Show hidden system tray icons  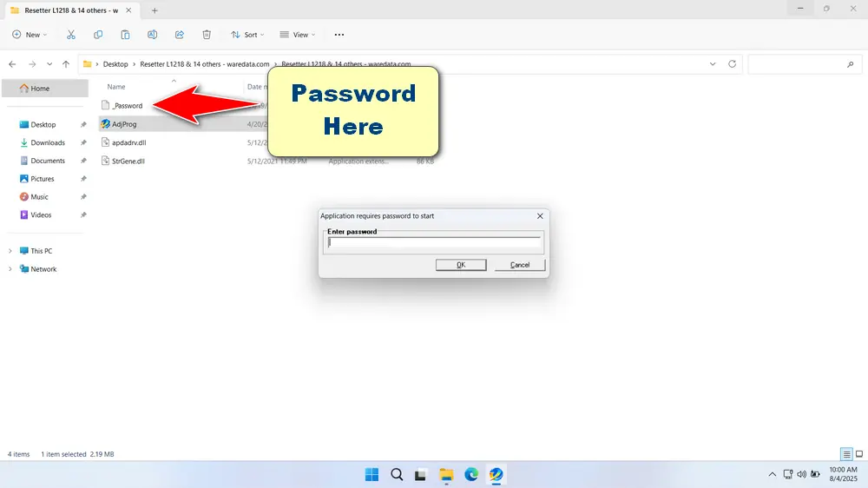pyautogui.click(x=773, y=474)
